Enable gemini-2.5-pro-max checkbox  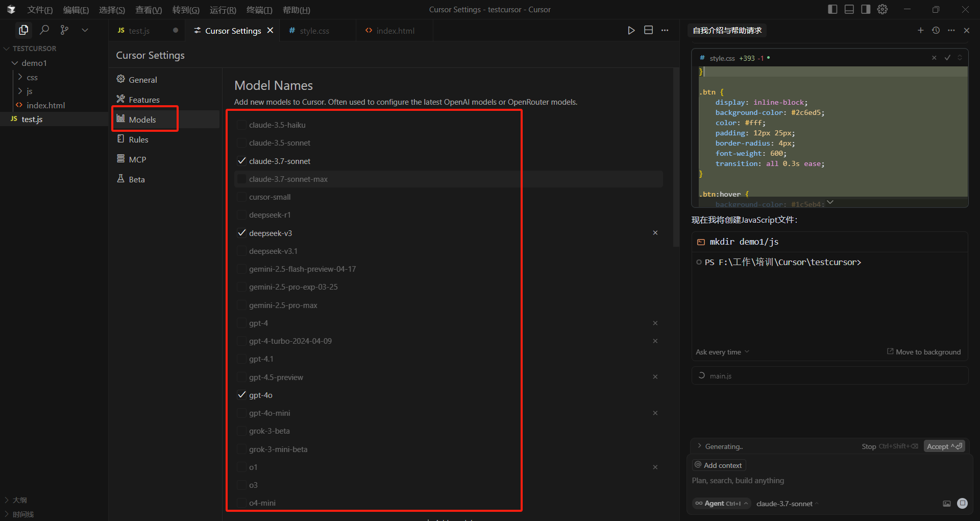(x=242, y=305)
